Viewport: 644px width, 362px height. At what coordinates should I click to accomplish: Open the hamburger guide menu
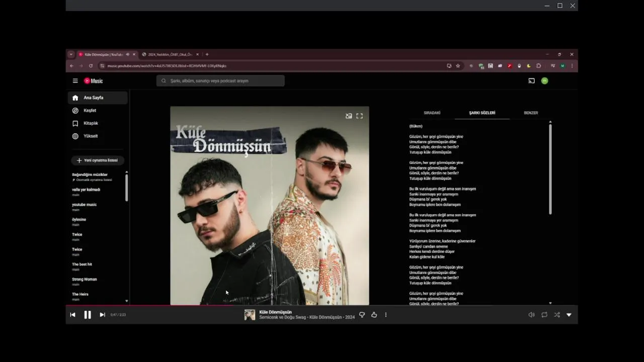75,81
